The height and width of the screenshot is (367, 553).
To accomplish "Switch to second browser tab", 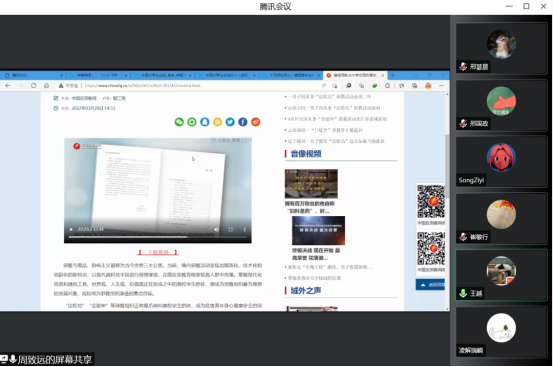I will (98, 75).
